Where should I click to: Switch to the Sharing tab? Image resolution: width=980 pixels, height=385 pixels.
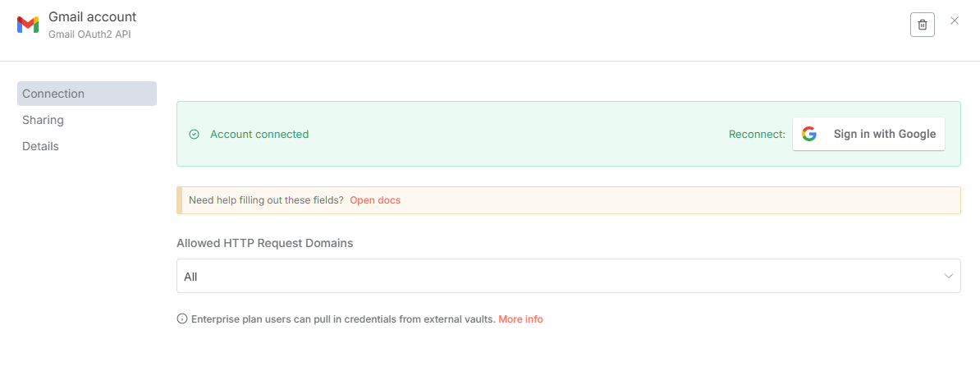tap(43, 120)
